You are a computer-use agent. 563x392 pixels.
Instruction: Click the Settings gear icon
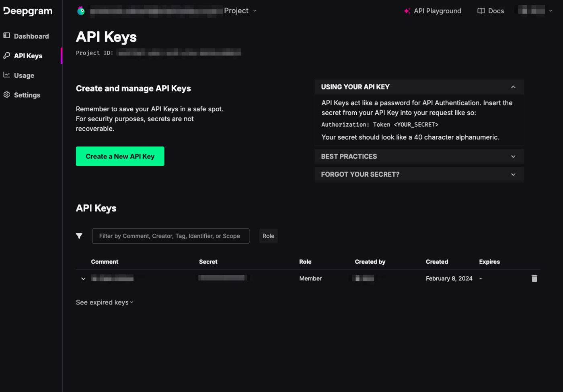coord(7,95)
